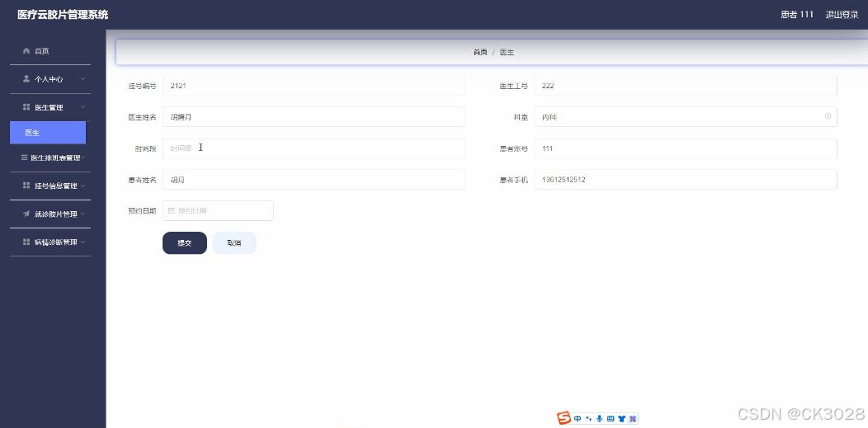Click the grid icon of 医生管理
This screenshot has height=428, width=868.
point(26,106)
